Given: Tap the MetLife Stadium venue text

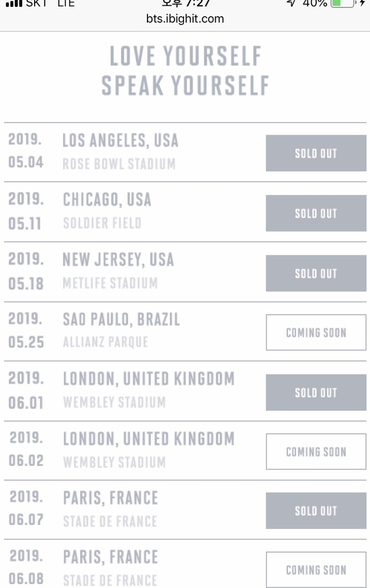Looking at the screenshot, I should [110, 283].
